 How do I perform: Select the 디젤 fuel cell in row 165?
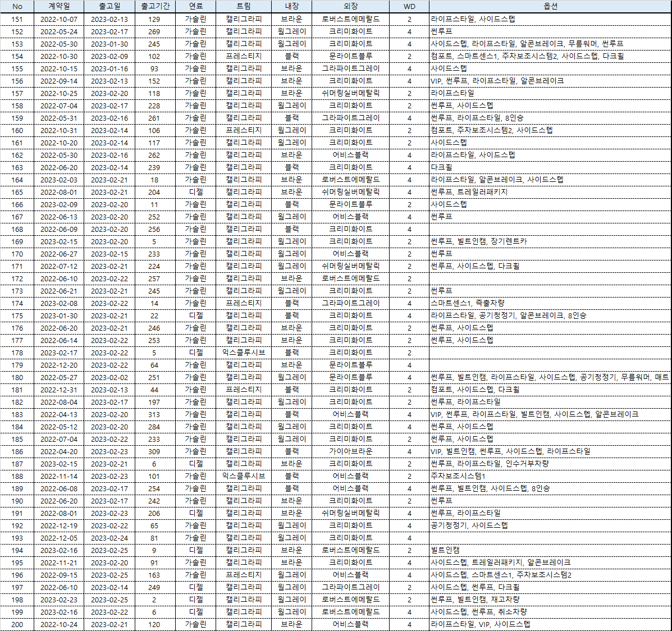coord(195,192)
